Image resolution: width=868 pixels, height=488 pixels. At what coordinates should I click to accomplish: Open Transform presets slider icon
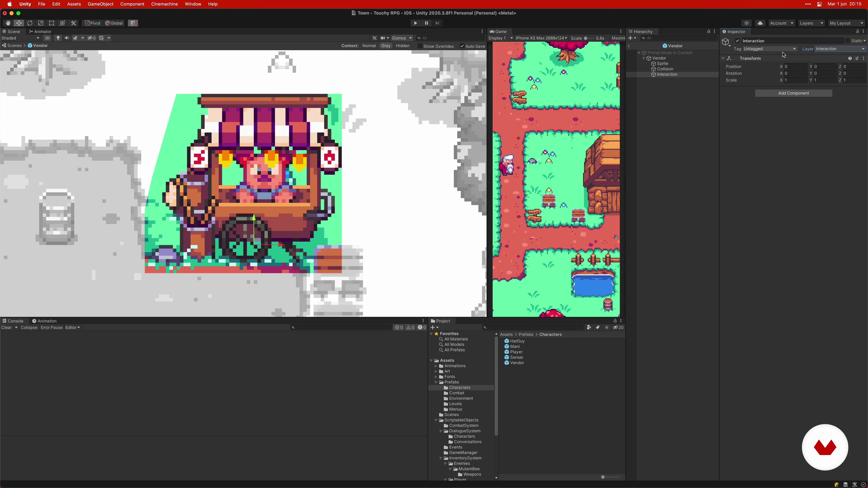click(856, 58)
